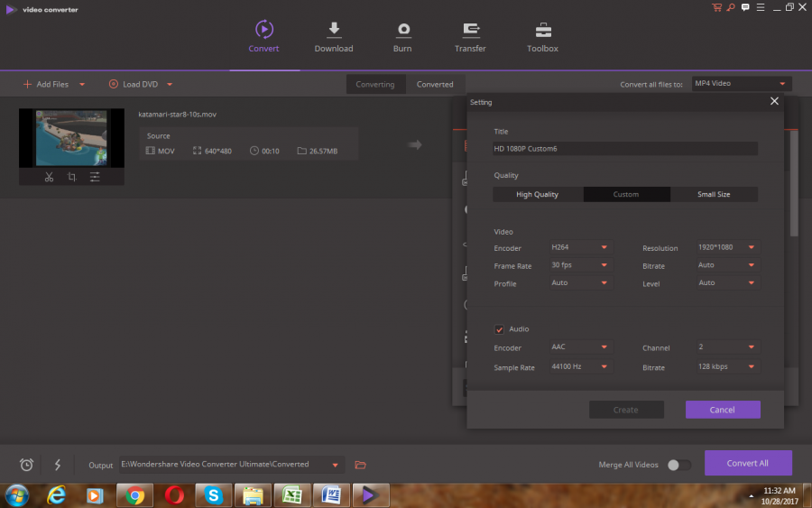812x508 pixels.
Task: Open the hamburger menu icon
Action: point(761,7)
